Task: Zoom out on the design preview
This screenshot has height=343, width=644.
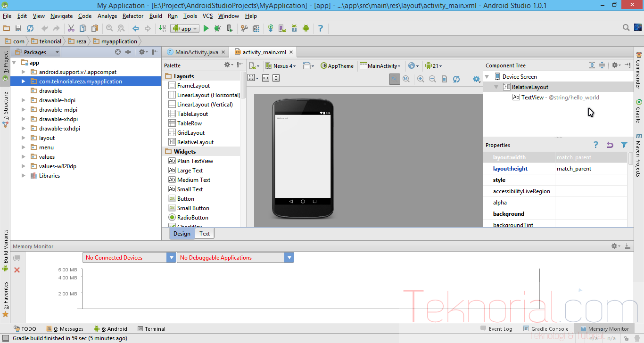Action: [432, 79]
